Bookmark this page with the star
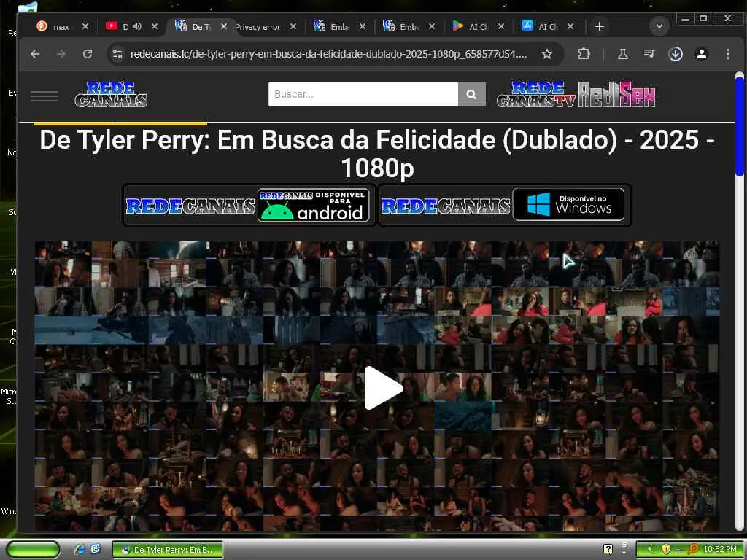This screenshot has height=560, width=747. tap(547, 54)
